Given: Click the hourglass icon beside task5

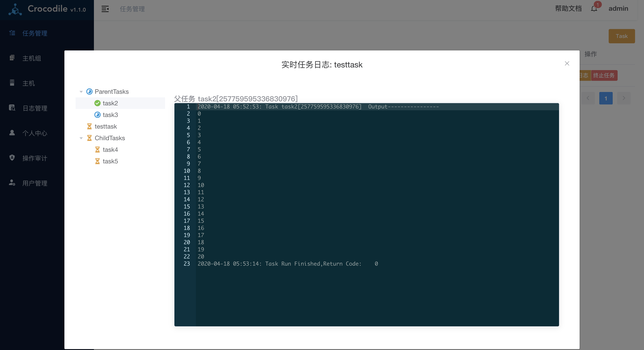Looking at the screenshot, I should point(97,161).
